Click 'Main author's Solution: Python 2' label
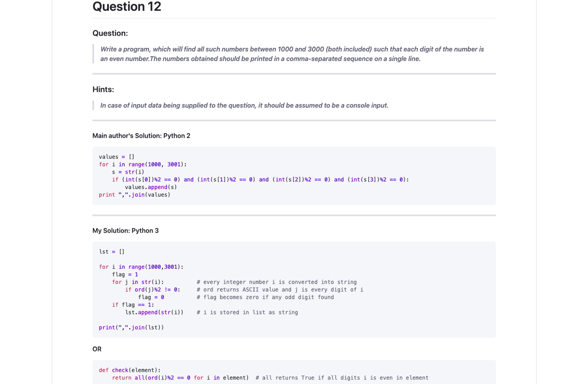588x384 pixels. tap(141, 136)
